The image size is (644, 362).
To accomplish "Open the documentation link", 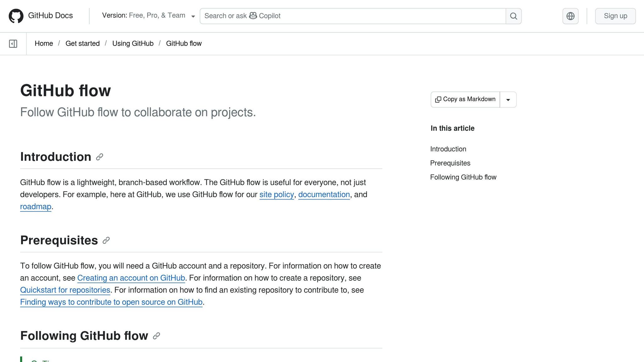I will point(324,195).
